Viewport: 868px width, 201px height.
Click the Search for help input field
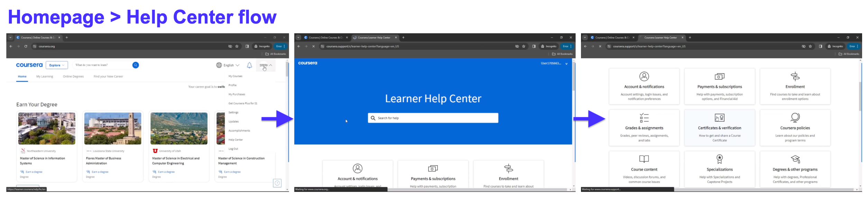pos(433,118)
